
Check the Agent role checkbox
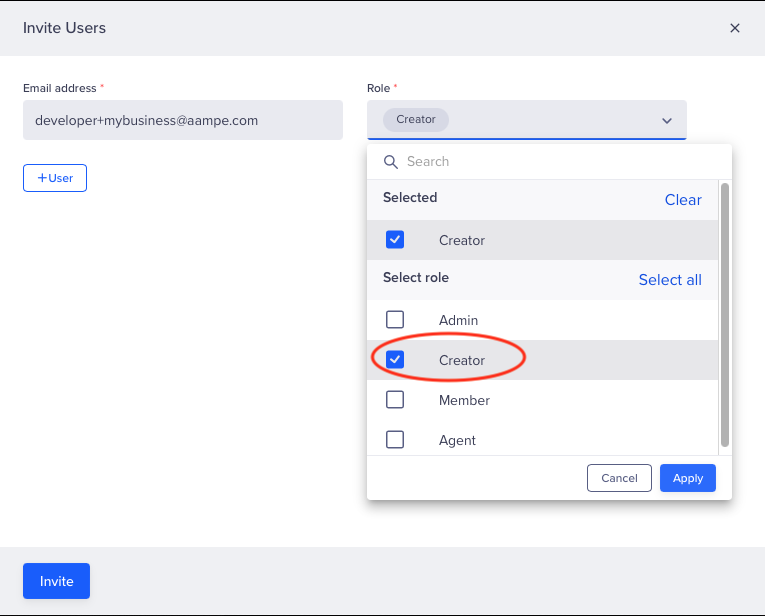click(395, 439)
